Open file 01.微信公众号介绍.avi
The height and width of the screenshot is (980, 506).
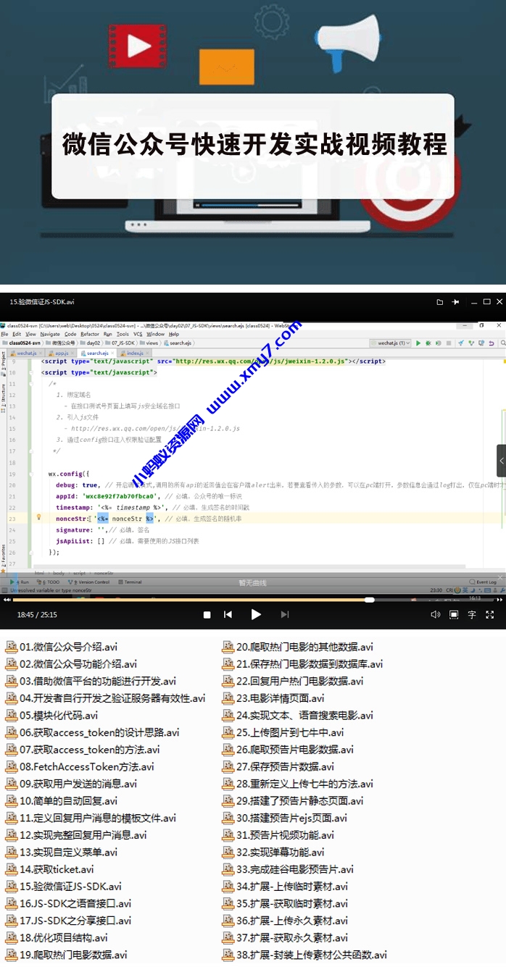coord(68,647)
